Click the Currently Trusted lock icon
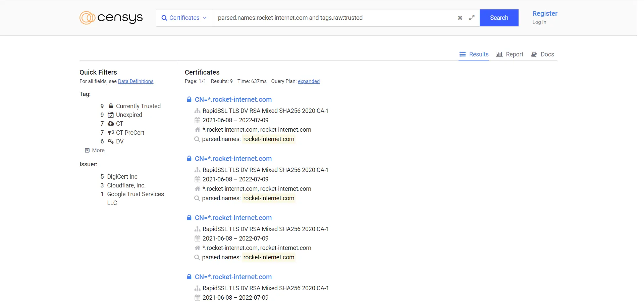The image size is (644, 303). click(x=111, y=106)
